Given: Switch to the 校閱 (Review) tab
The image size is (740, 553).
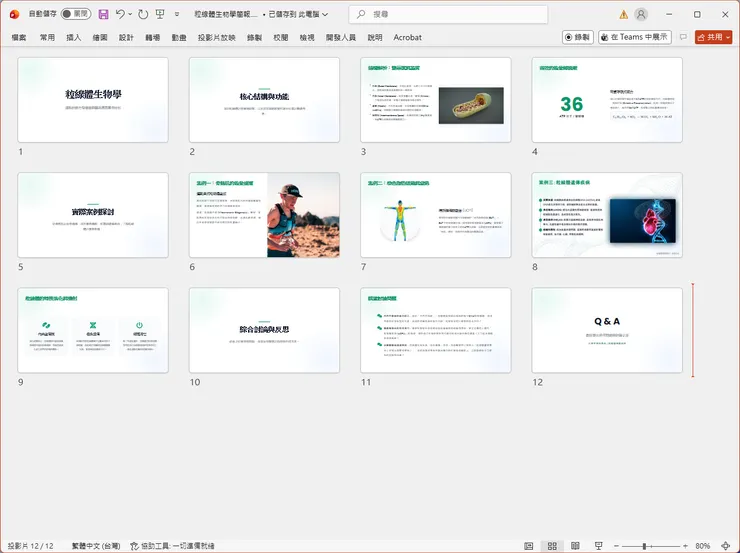Looking at the screenshot, I should click(x=281, y=37).
